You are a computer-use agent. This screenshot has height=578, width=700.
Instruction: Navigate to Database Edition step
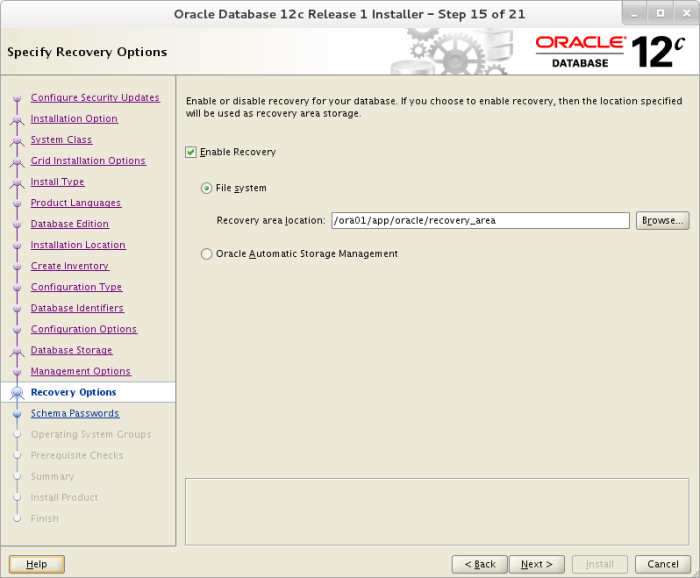pos(70,224)
